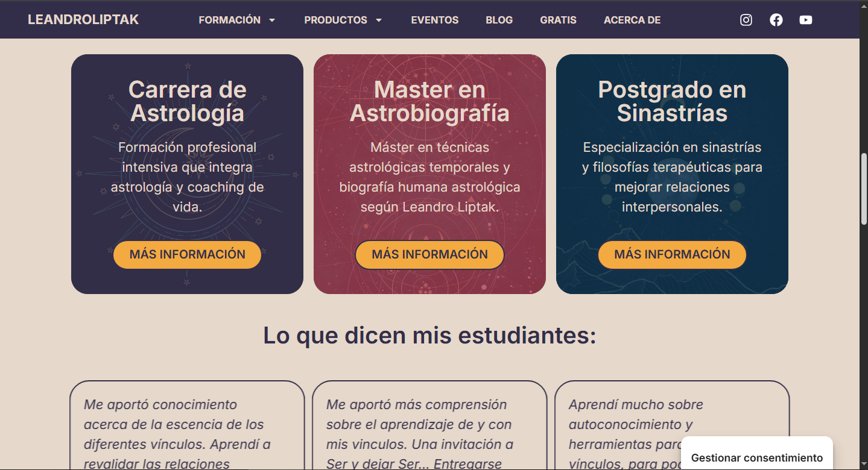Click the Master en Astrobiografía card title
The image size is (868, 470).
pyautogui.click(x=429, y=101)
